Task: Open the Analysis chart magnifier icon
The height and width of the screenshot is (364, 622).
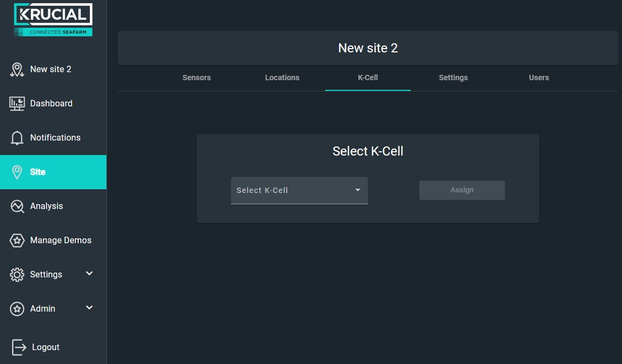Action: [x=17, y=206]
